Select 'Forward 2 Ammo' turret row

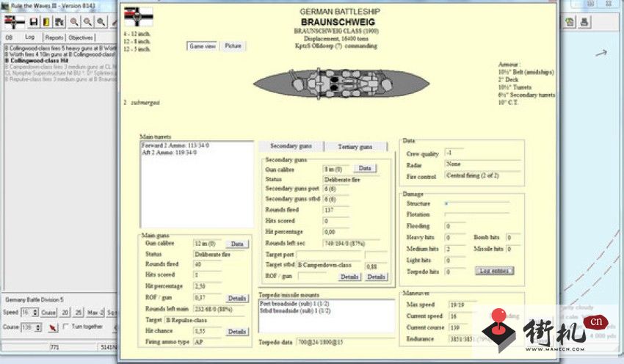tap(175, 145)
